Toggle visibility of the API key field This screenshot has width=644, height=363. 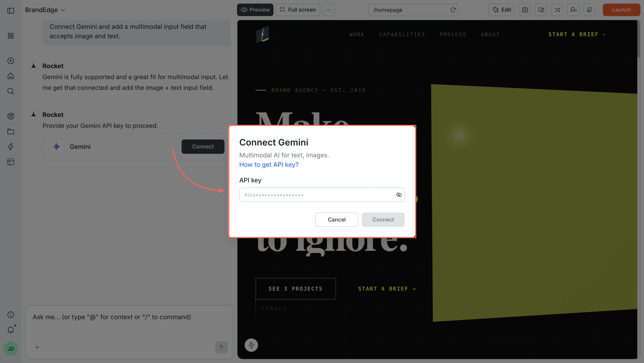[x=399, y=195]
